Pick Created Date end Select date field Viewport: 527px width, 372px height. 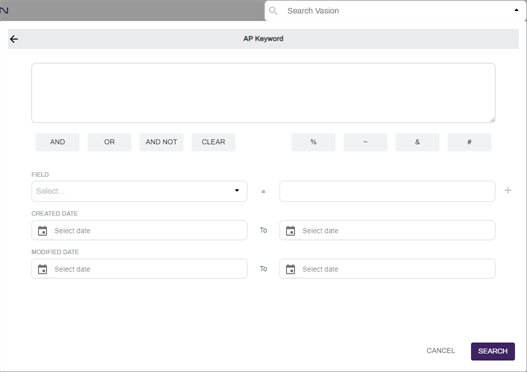click(x=387, y=231)
